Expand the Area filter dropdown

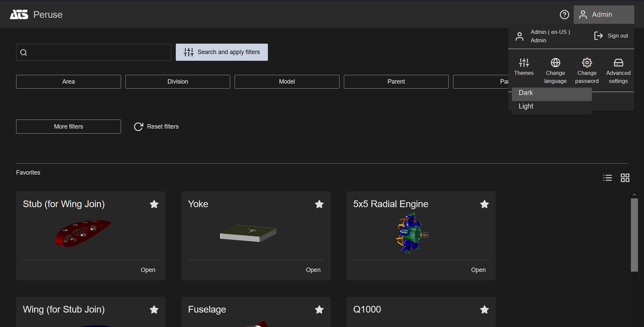(69, 82)
